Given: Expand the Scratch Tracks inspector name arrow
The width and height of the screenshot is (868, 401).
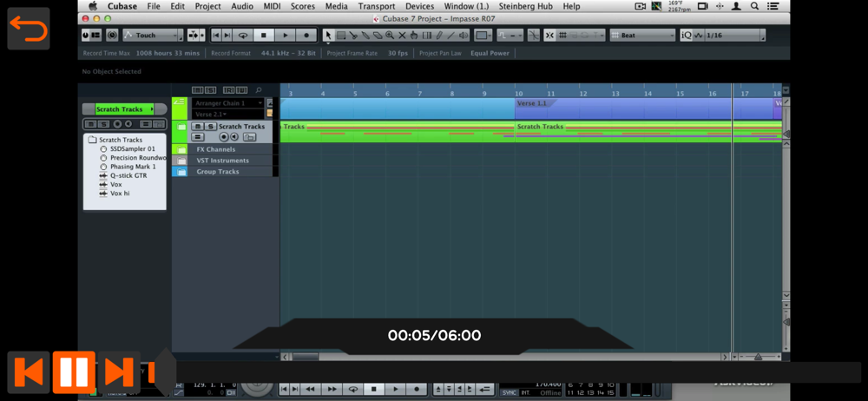Looking at the screenshot, I should 152,109.
